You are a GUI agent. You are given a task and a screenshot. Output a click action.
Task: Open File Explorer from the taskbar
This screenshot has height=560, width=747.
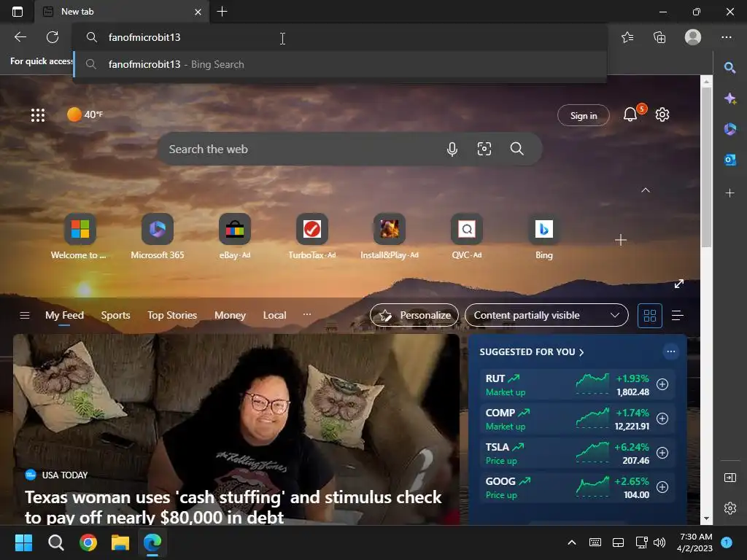click(120, 542)
